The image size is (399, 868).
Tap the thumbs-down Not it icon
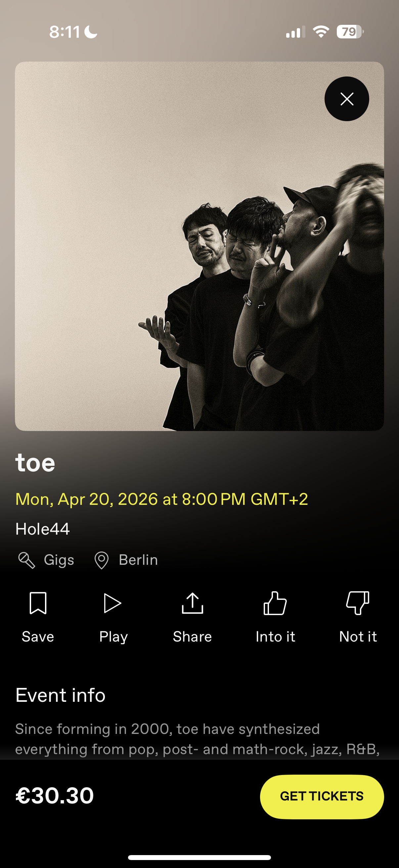[358, 603]
